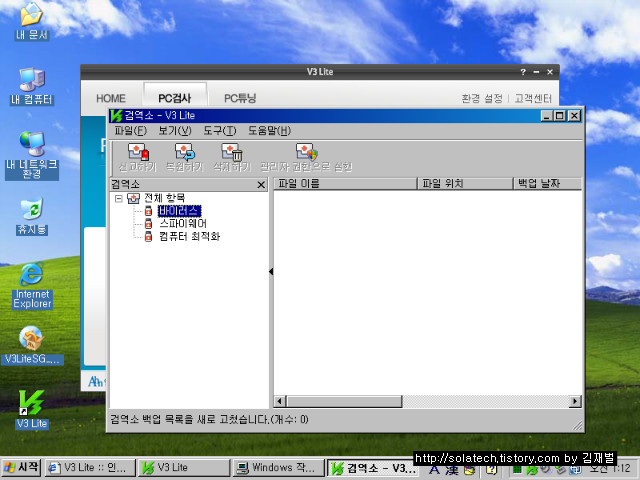Screen dimensions: 640x480
Task: Open the 도구(T) menu
Action: (x=220, y=131)
